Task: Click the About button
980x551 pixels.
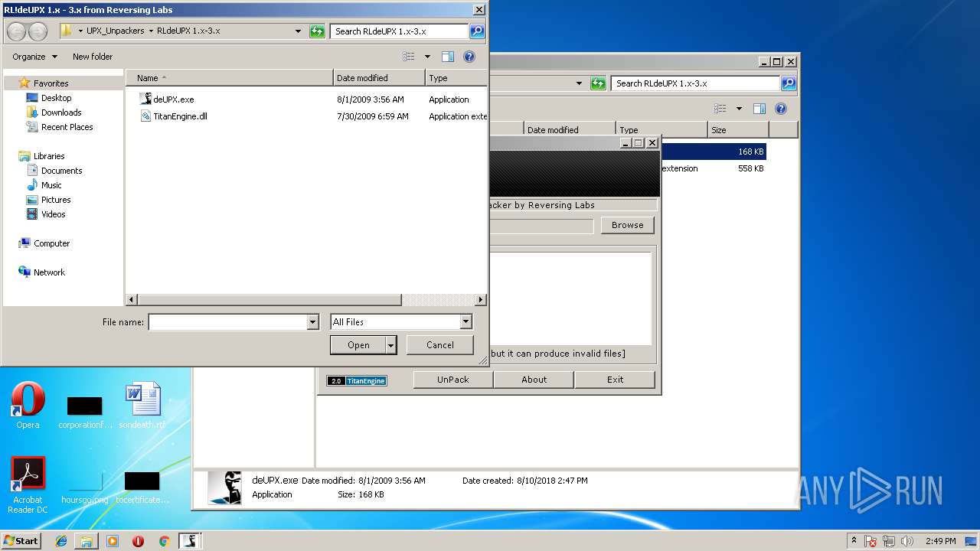Action: click(x=534, y=380)
